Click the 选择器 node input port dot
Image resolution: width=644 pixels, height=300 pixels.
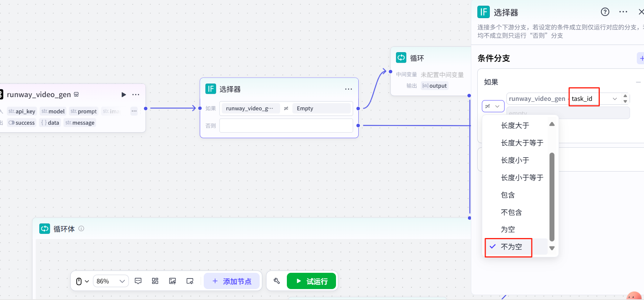click(200, 108)
